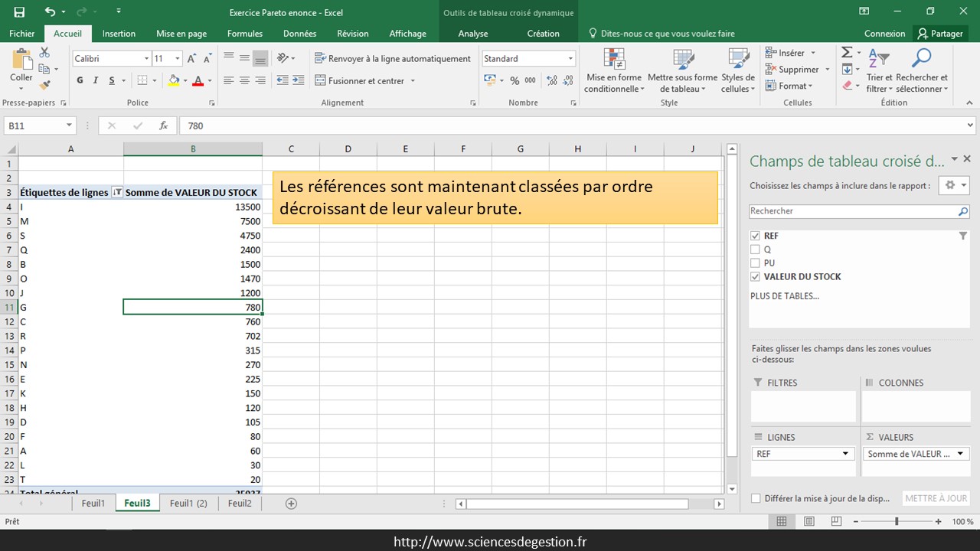The image size is (980, 551).
Task: Click the zoom slider in status bar
Action: pos(897,521)
